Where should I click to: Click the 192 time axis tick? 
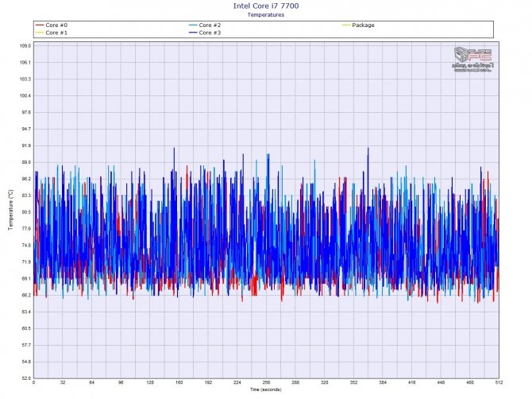(x=208, y=382)
